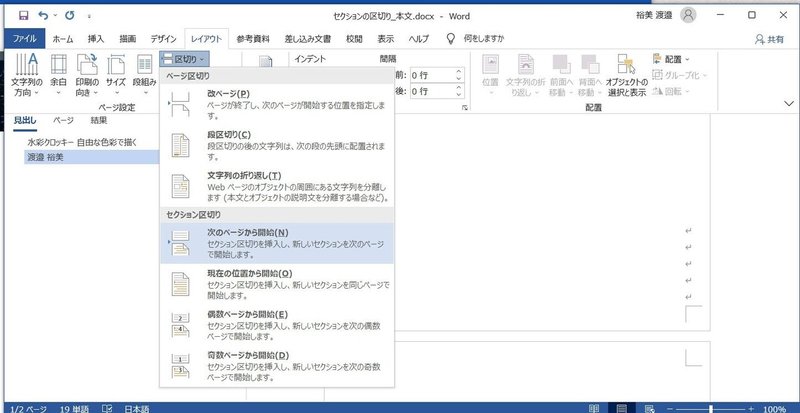This screenshot has height=413, width=800.
Task: Click the Redo repeat icon
Action: click(69, 16)
